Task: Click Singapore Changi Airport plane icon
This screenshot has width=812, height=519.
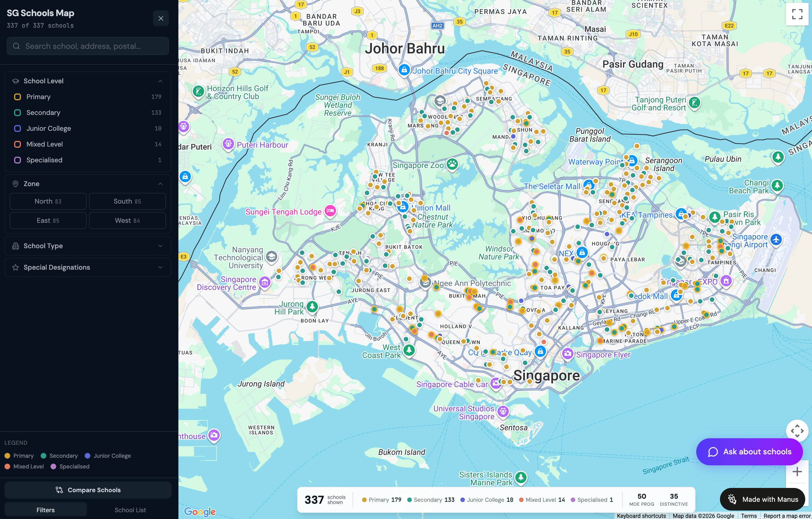Action: coord(776,239)
